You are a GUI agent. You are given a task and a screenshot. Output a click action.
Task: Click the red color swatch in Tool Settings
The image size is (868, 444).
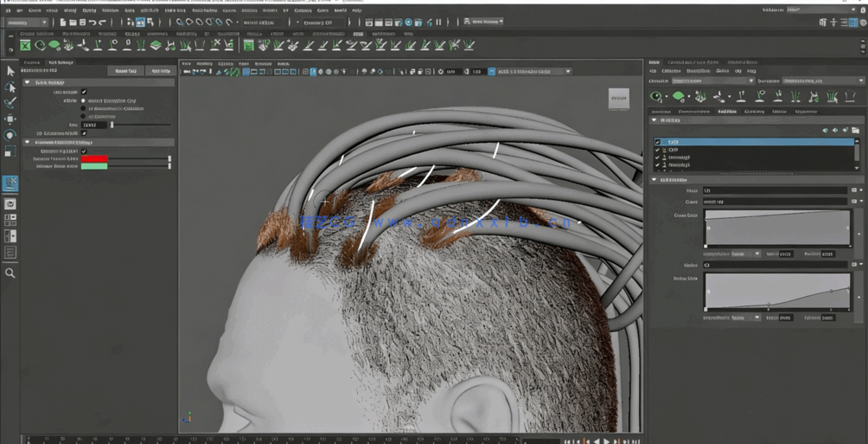94,159
